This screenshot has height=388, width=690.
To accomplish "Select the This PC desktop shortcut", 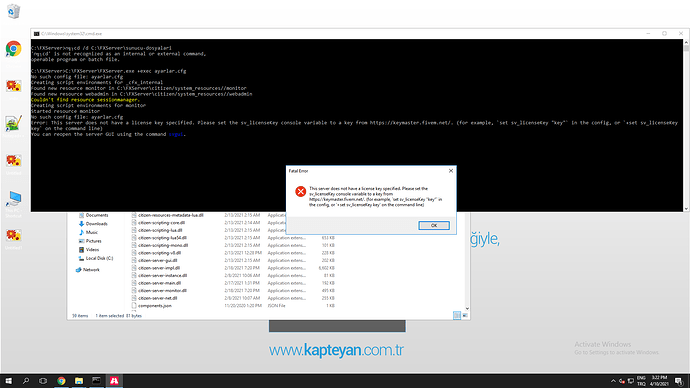I will (14, 202).
